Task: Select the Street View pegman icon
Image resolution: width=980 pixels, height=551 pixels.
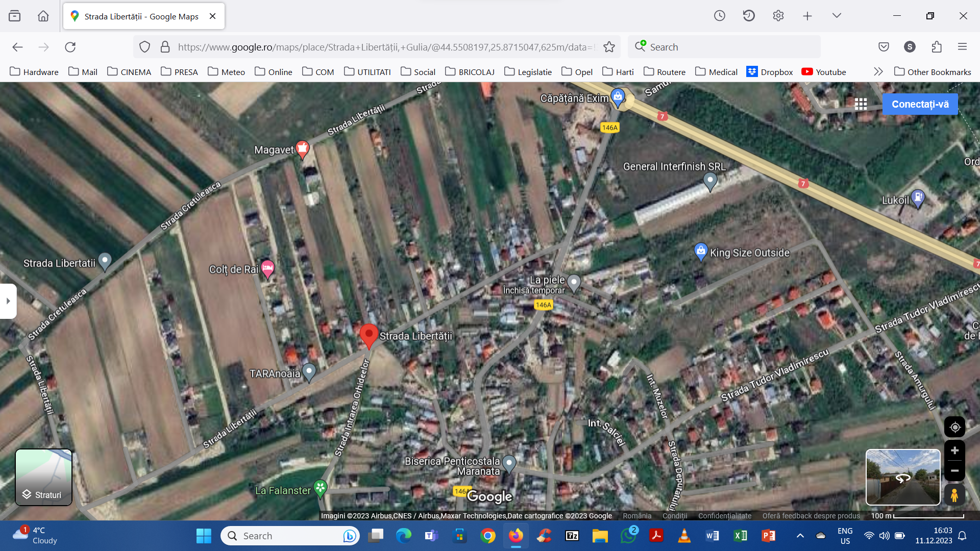Action: [x=954, y=495]
